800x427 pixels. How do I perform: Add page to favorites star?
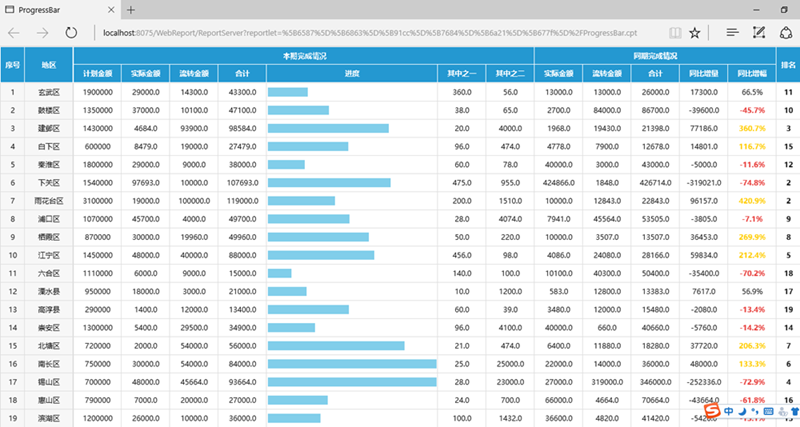(695, 32)
